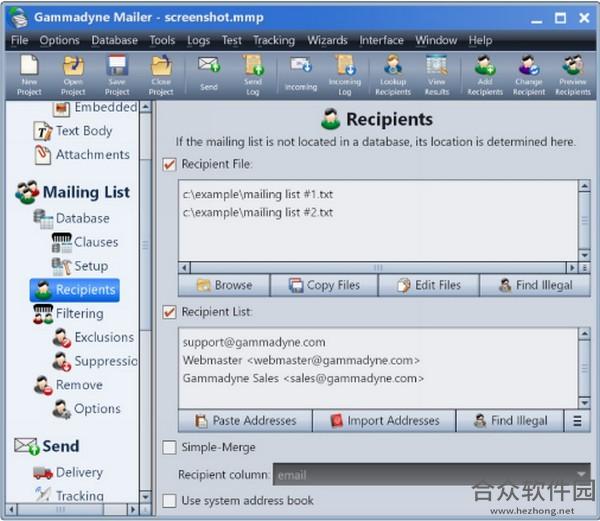
Task: Open the Help menu
Action: point(480,40)
